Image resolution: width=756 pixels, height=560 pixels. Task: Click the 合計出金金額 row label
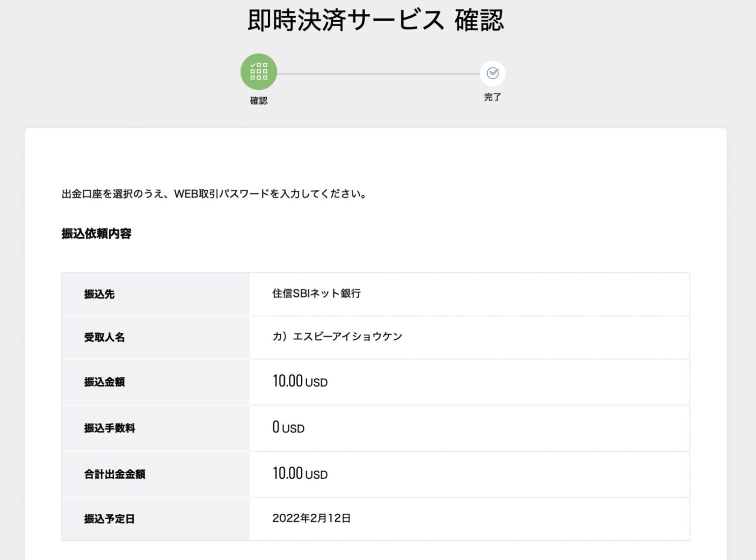(115, 474)
